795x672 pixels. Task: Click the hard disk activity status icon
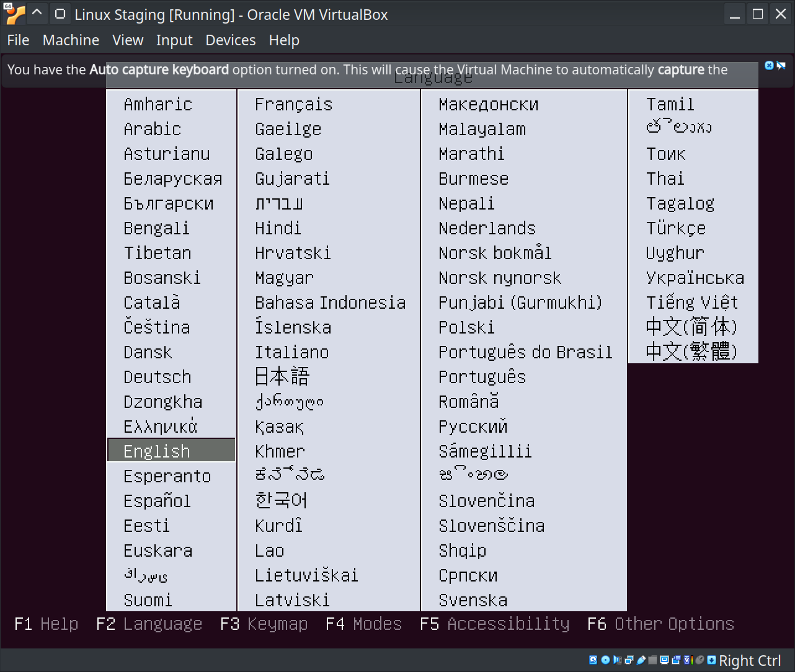(593, 660)
